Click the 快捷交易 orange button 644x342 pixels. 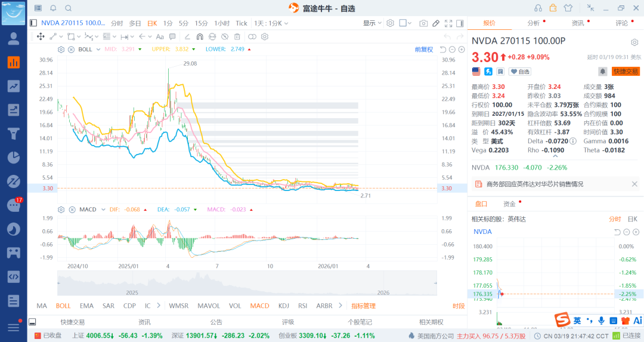(626, 72)
